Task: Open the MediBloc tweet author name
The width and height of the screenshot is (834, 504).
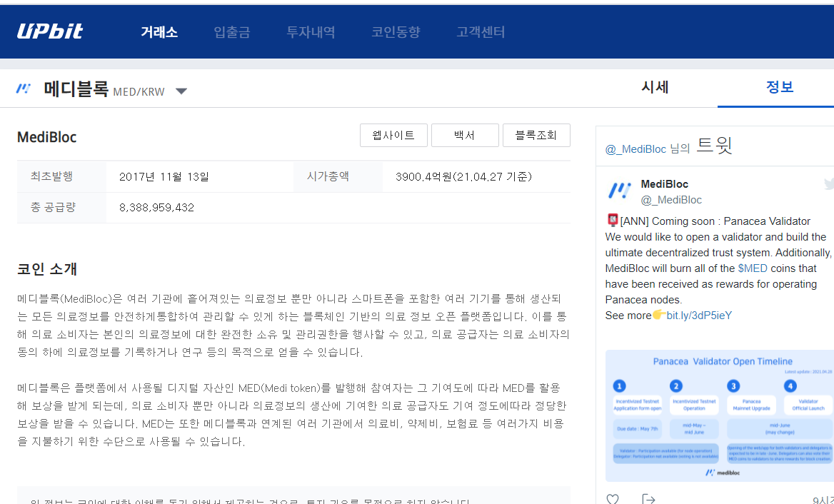Action: click(x=664, y=184)
